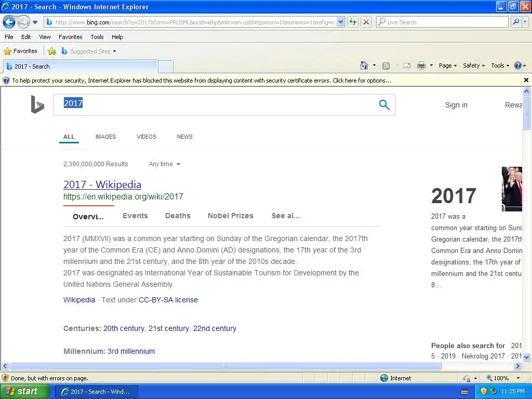Click the security information bar message
Image resolution: width=532 pixels, height=399 pixels.
coord(202,81)
